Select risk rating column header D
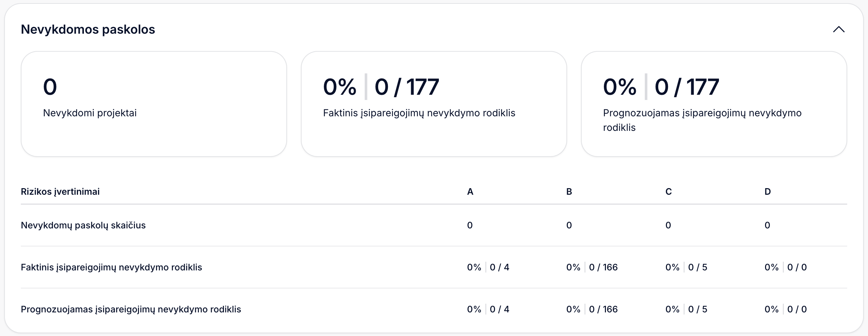Screen dimensions: 868x336 click(768, 192)
